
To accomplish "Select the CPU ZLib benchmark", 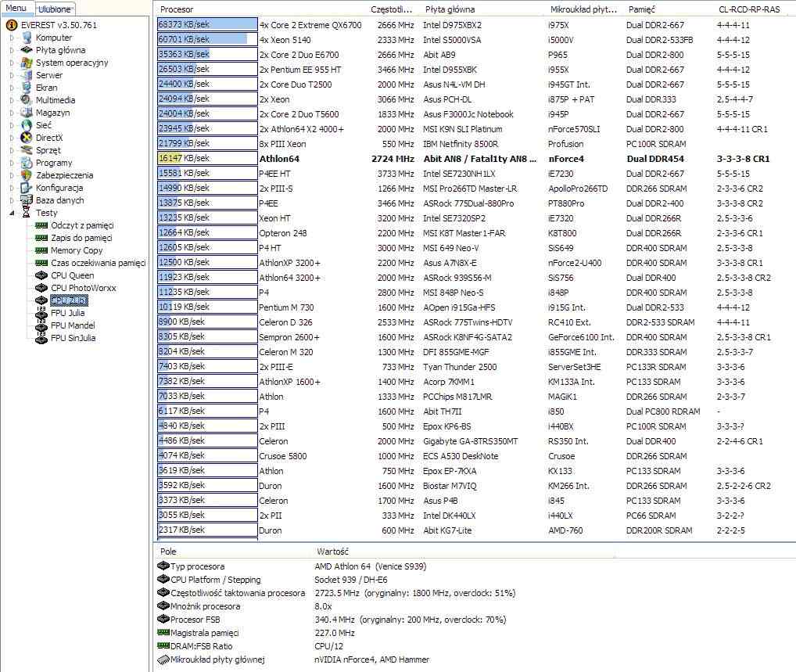I will pyautogui.click(x=69, y=300).
